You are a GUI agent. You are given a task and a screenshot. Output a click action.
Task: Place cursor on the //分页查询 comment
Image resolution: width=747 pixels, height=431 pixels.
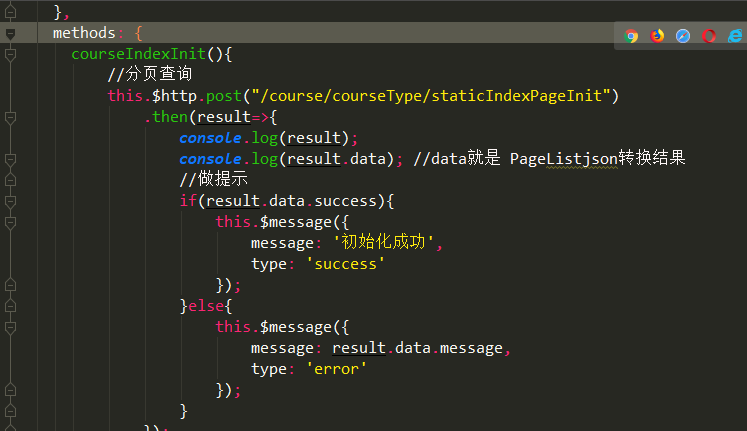tap(150, 75)
